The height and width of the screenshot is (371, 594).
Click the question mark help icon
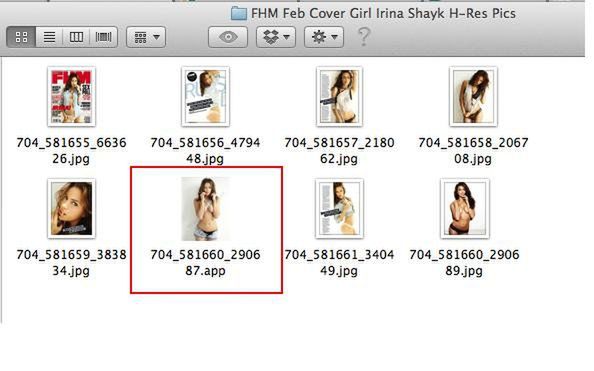pyautogui.click(x=364, y=37)
